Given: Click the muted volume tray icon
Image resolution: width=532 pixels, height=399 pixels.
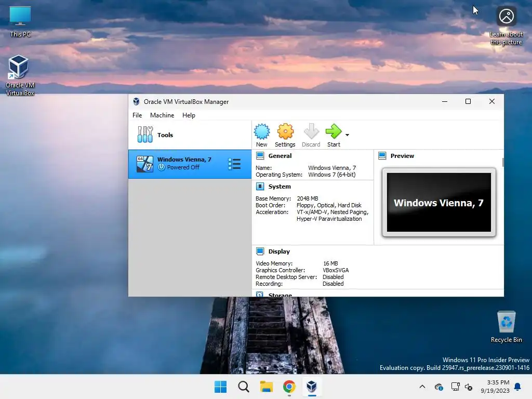Looking at the screenshot, I should 469,387.
